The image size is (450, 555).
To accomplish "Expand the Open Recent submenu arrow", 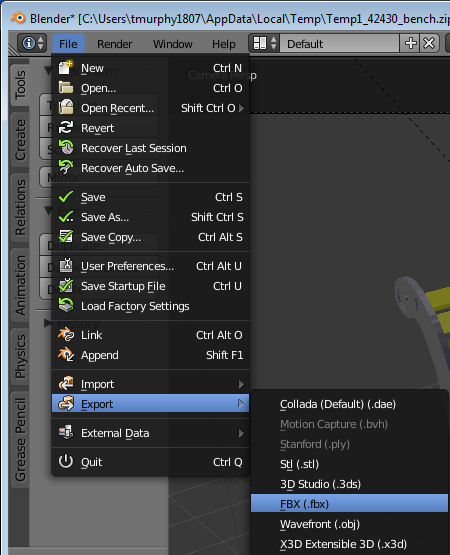I will [x=241, y=108].
